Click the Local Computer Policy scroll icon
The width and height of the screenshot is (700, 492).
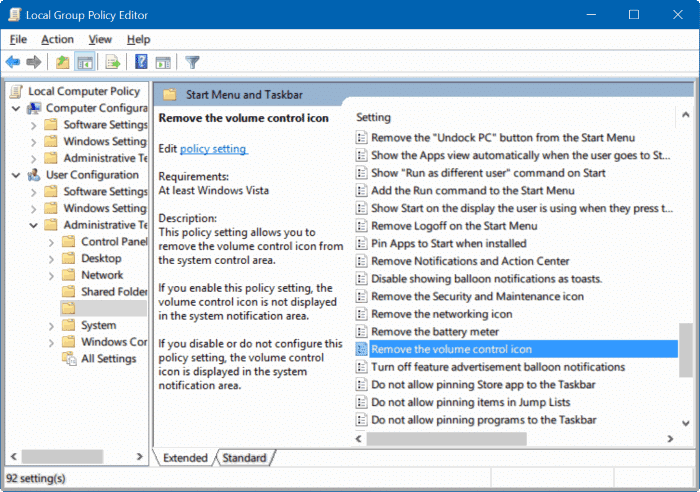16,91
